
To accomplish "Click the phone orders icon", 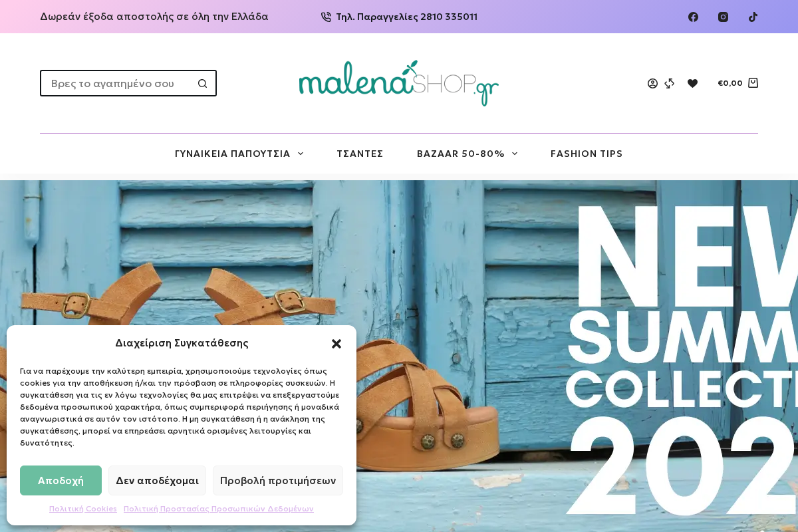I will [x=326, y=17].
